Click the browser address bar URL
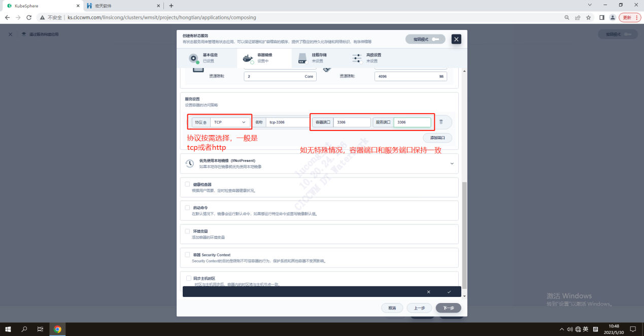 click(x=162, y=17)
